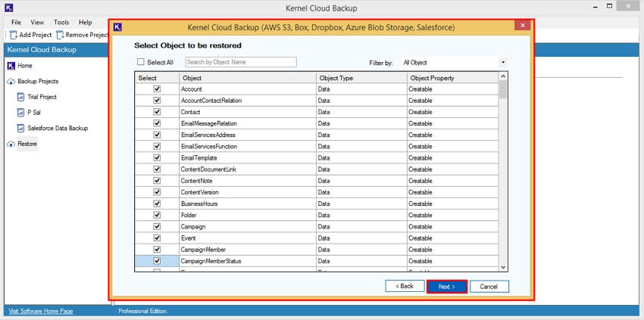The image size is (644, 320).
Task: Uncheck the Account object checkbox
Action: (157, 89)
